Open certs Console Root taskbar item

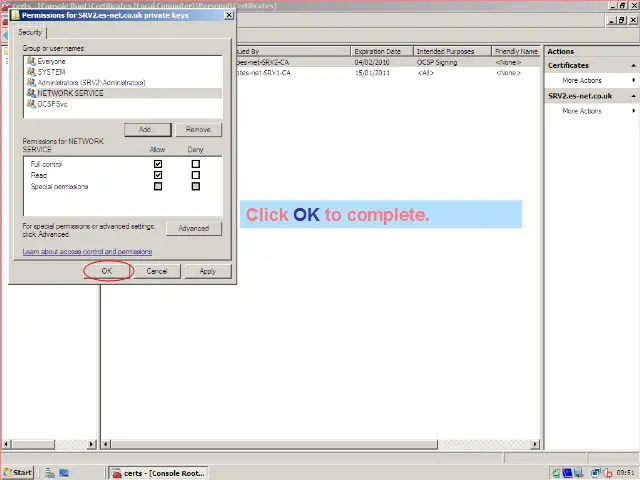pyautogui.click(x=149, y=472)
